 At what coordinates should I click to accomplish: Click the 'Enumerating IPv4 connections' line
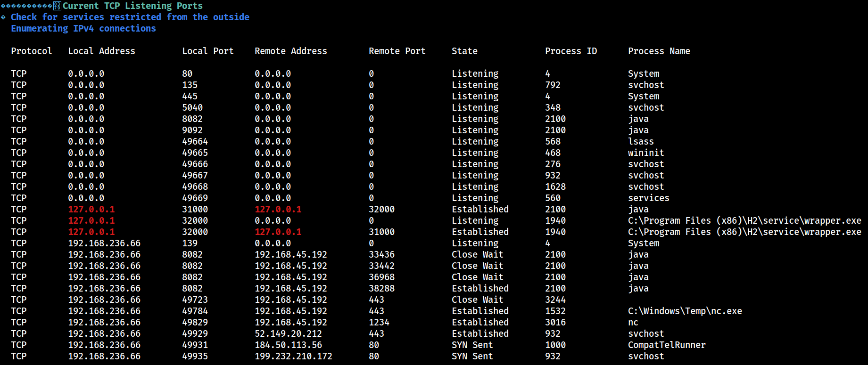(x=83, y=28)
